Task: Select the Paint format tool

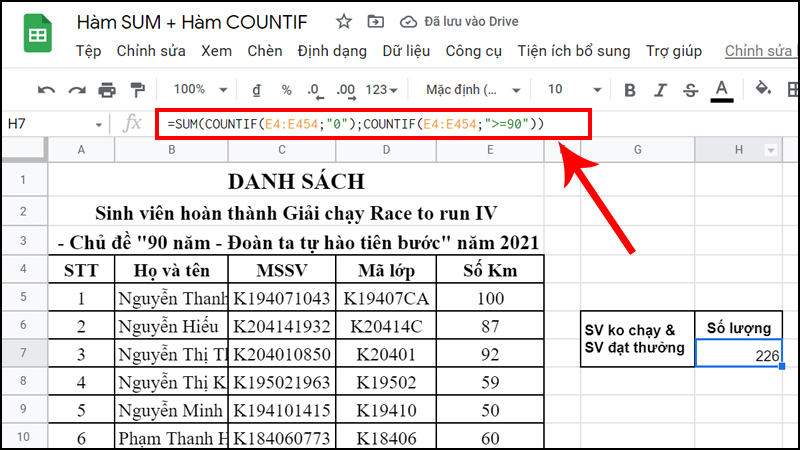Action: (137, 89)
